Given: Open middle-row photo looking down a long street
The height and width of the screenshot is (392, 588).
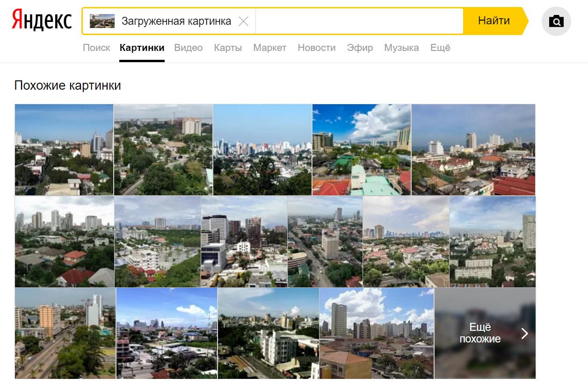Looking at the screenshot, I should (x=325, y=242).
